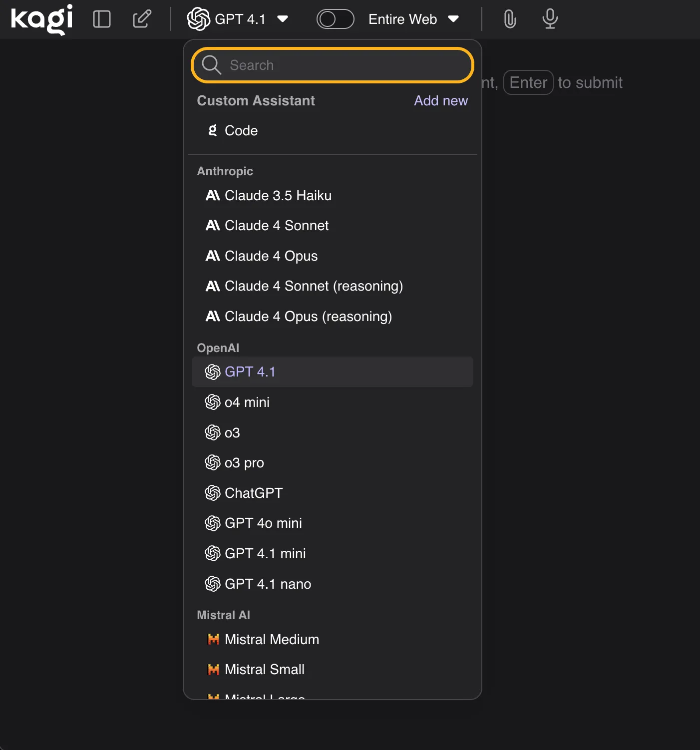The width and height of the screenshot is (700, 750).
Task: Click the caret next to Entire Web
Action: coord(453,19)
